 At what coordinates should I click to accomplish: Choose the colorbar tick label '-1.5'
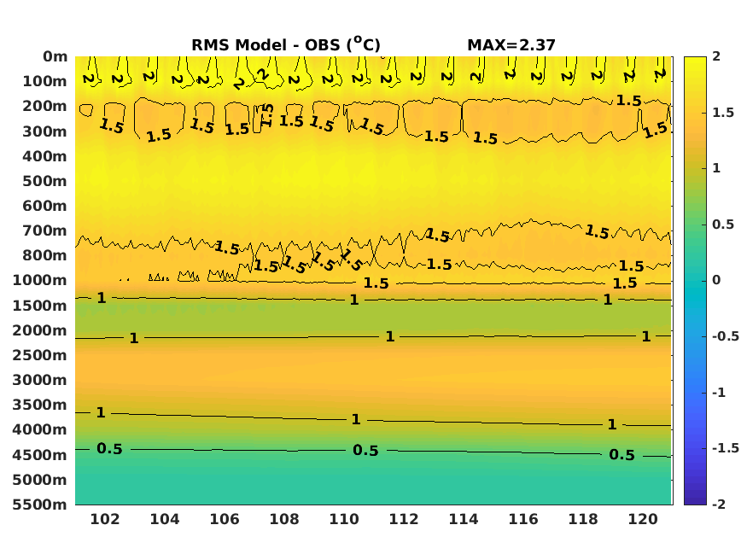[726, 448]
